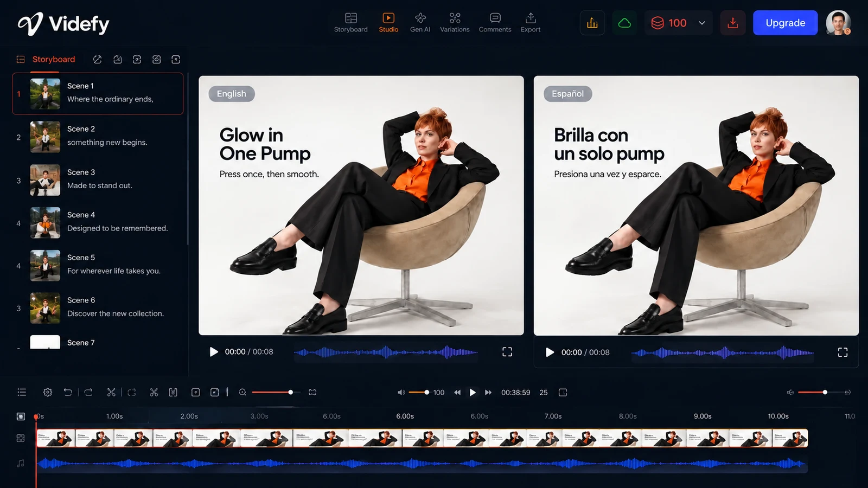The width and height of the screenshot is (868, 488).
Task: Click the frame icon beside the 25 value
Action: (x=563, y=392)
